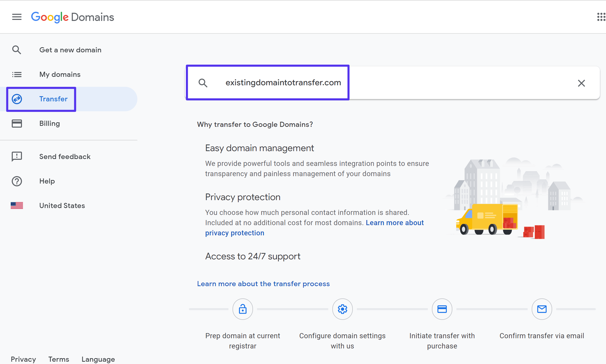Click the Get a New Domain search icon

[x=16, y=49]
